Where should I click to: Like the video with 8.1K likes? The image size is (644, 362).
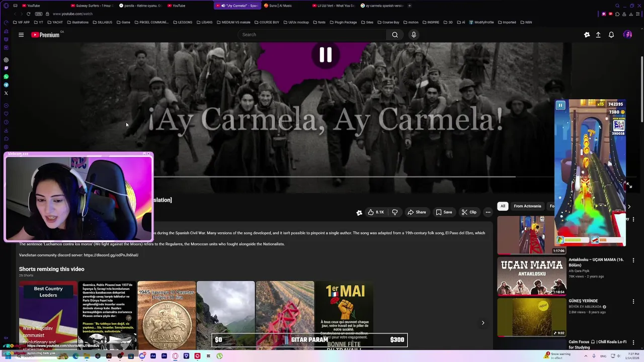(376, 212)
